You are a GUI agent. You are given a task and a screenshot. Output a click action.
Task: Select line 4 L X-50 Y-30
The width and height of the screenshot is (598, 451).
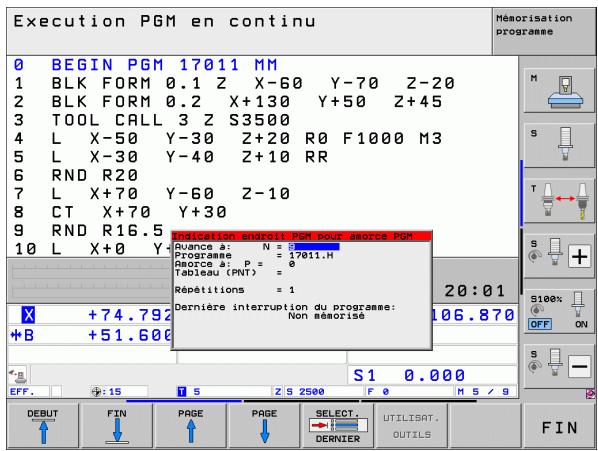click(228, 138)
